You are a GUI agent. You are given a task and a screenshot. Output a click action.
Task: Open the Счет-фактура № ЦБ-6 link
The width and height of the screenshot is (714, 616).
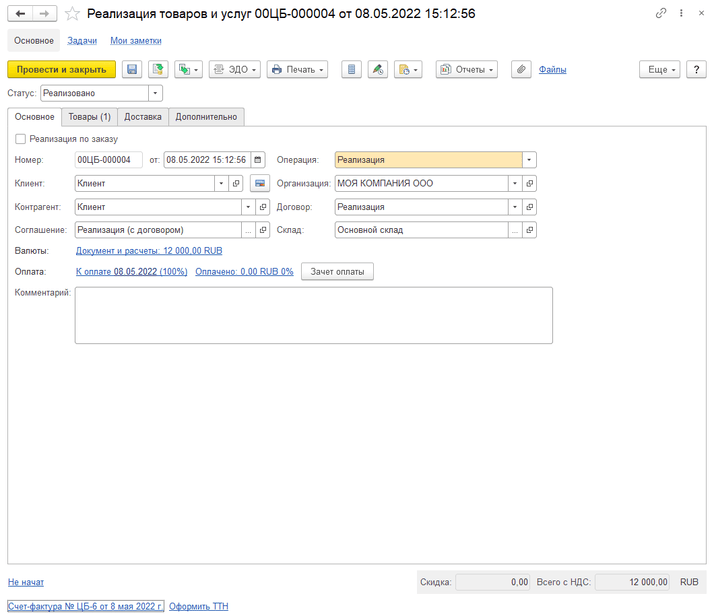[85, 606]
